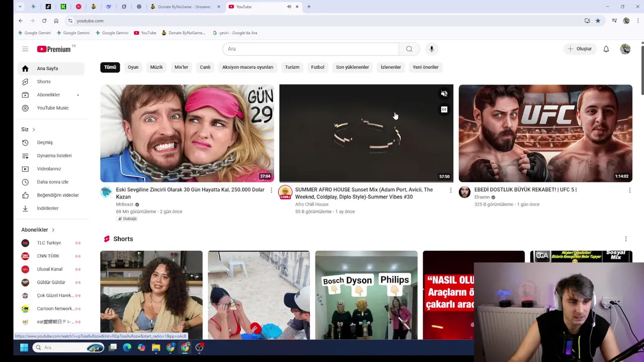Select the Tümü filter chip
Viewport: 644px width, 362px height.
110,67
